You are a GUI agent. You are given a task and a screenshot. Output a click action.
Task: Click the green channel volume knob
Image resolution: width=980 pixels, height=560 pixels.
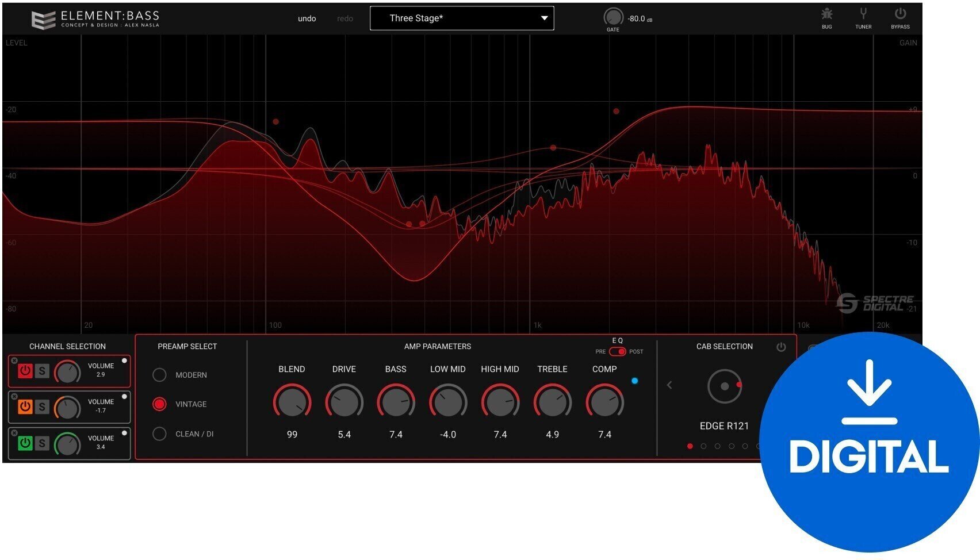(x=67, y=444)
